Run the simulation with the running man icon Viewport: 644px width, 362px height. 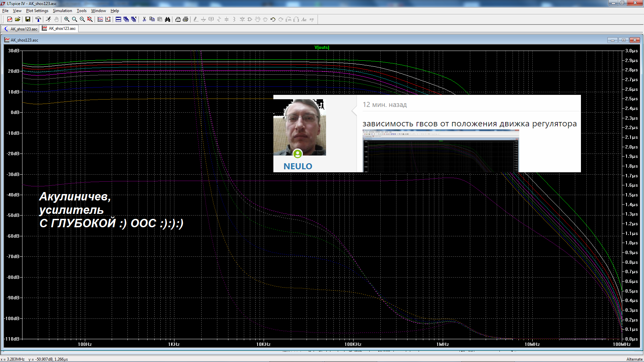coord(48,19)
